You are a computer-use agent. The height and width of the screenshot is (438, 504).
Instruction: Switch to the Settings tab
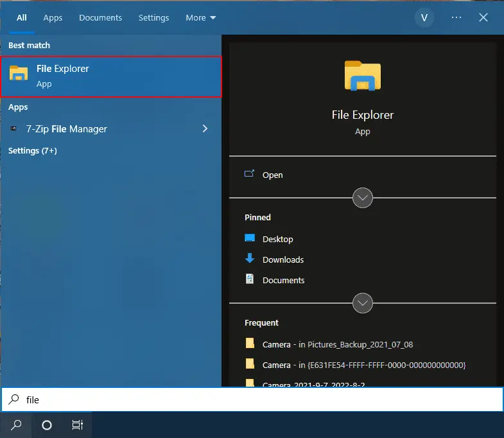(x=153, y=18)
